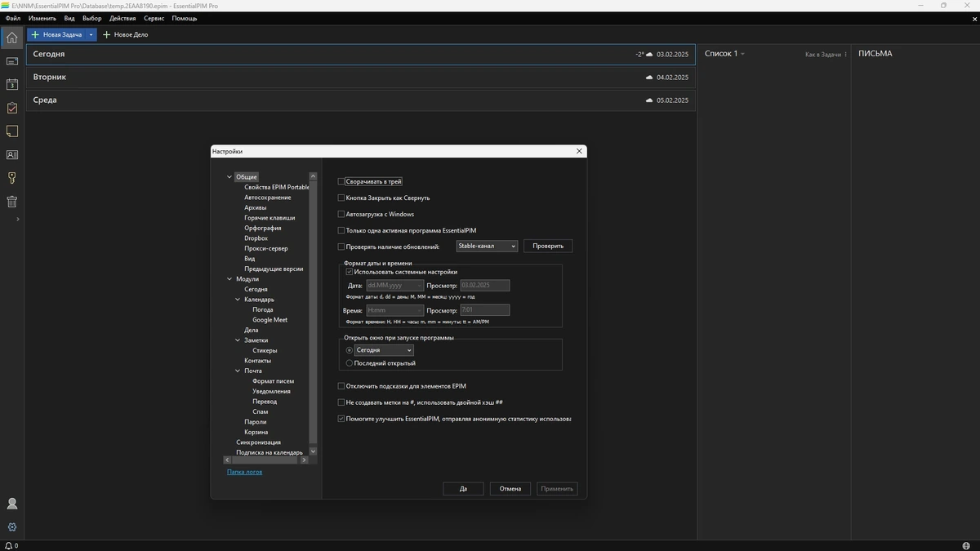
Task: Open the Действия menu
Action: (122, 18)
